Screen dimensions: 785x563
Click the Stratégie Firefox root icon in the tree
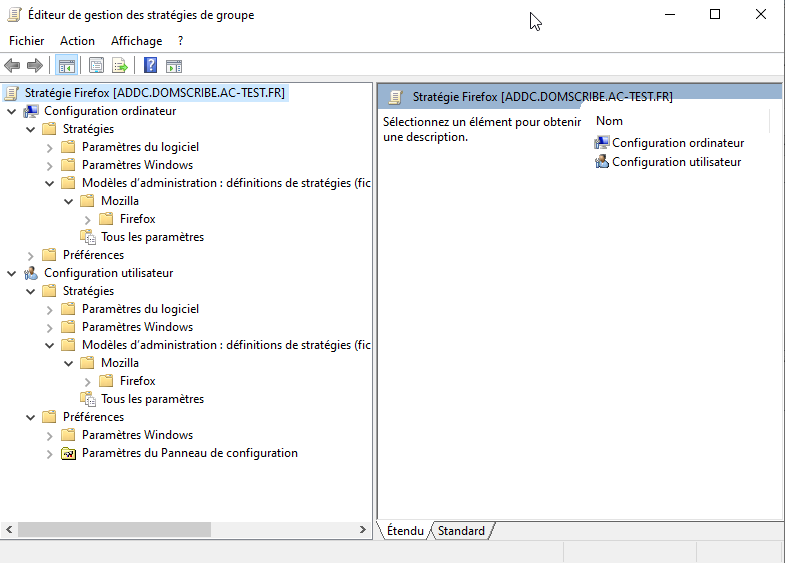tap(12, 93)
